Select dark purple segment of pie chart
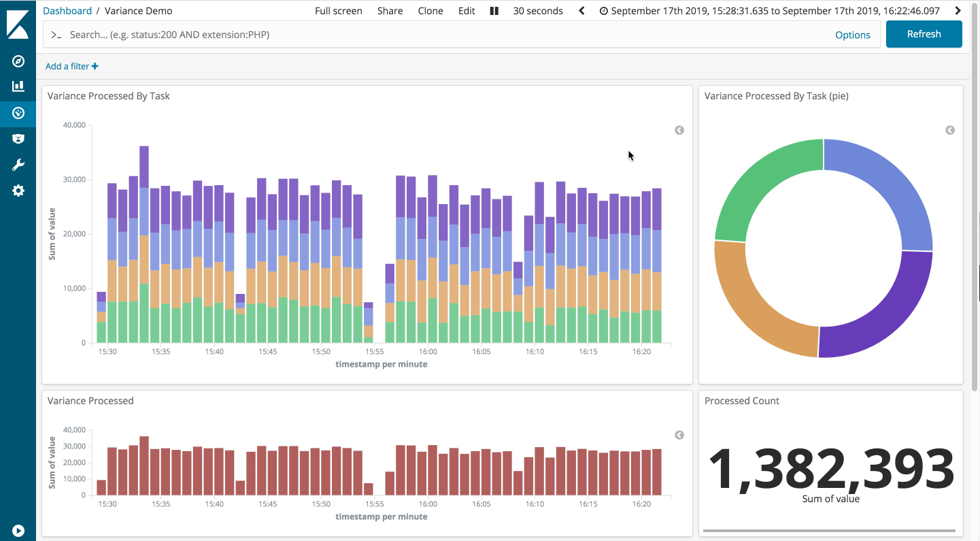Image resolution: width=980 pixels, height=541 pixels. 888,316
